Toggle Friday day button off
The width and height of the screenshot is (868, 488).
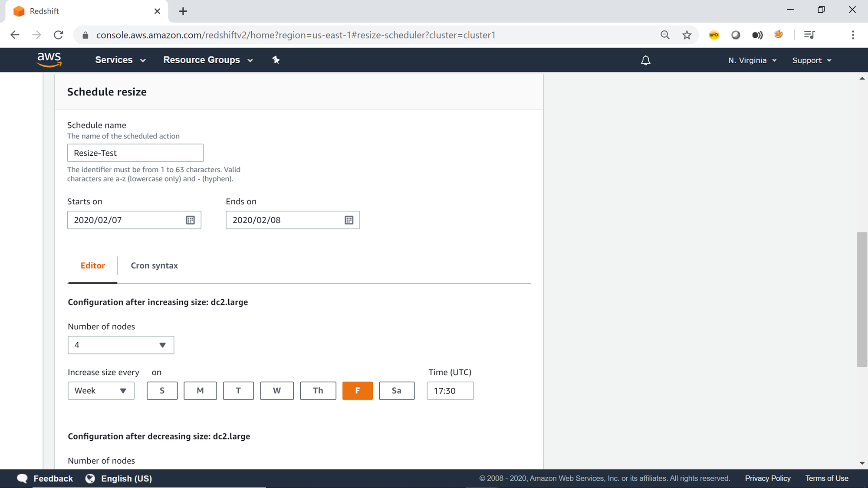coord(357,390)
